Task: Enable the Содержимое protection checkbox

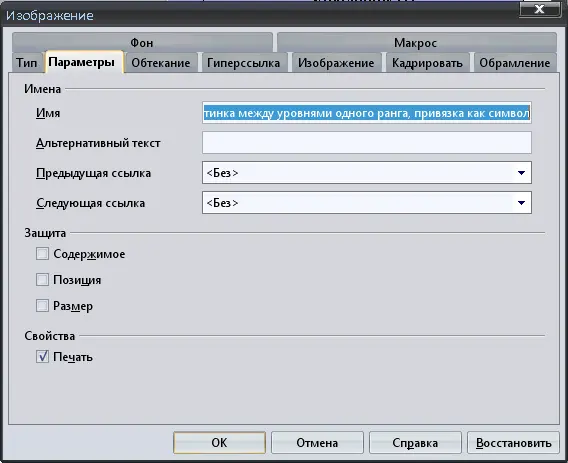Action: 42,254
